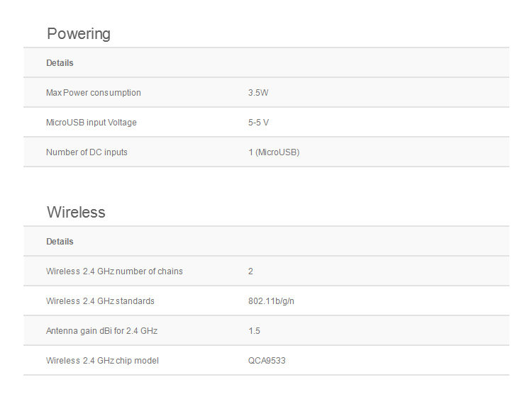Click the Powering section heading

(x=78, y=33)
